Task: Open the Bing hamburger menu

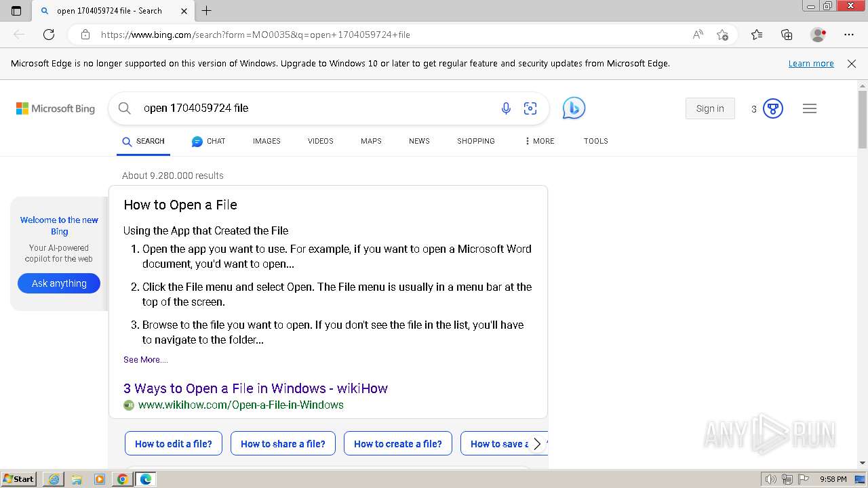Action: pyautogui.click(x=810, y=108)
